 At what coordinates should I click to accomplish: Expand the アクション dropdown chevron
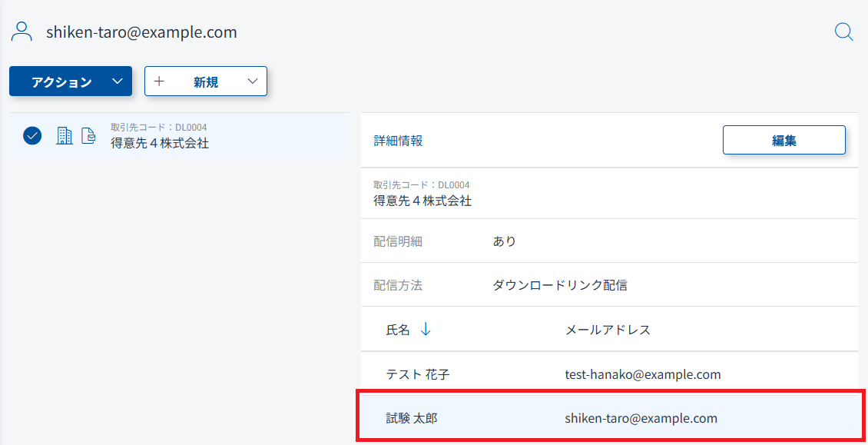[117, 81]
